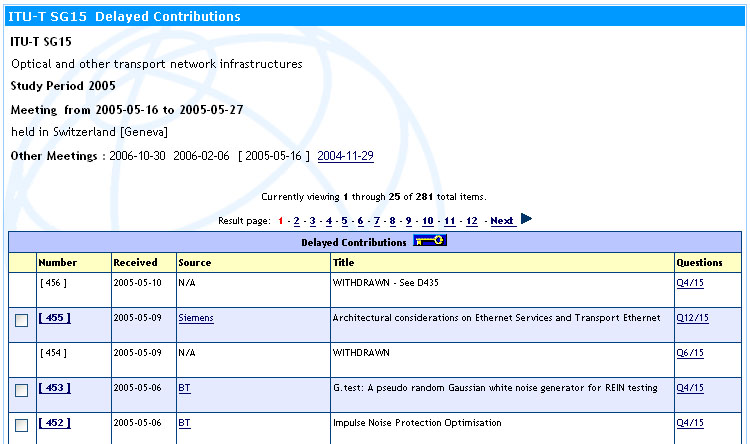
Task: Open the BT source link for contribution 453
Action: click(185, 388)
